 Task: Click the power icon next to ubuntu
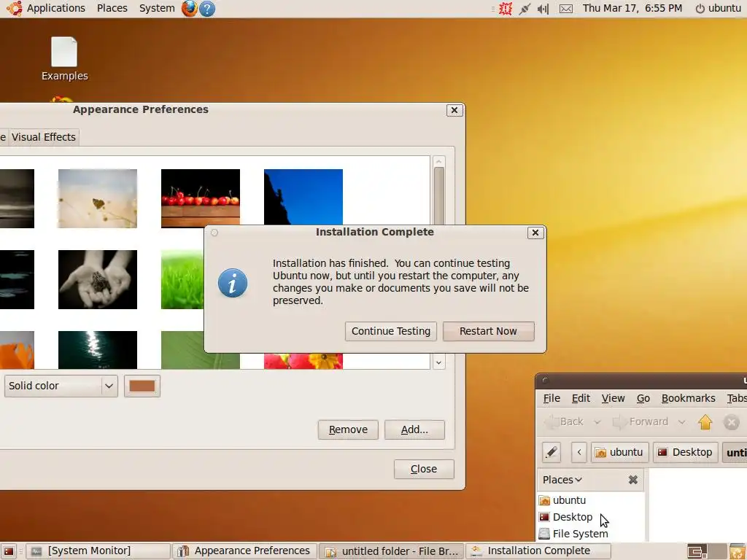click(700, 9)
